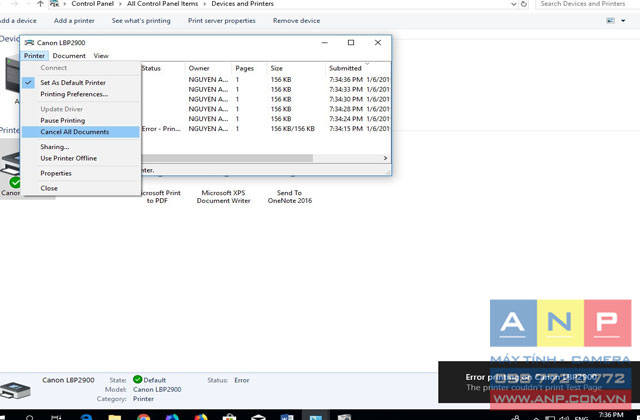Click the Canon LBP2900 printer icon in title bar
This screenshot has height=420, width=640.
coord(29,42)
